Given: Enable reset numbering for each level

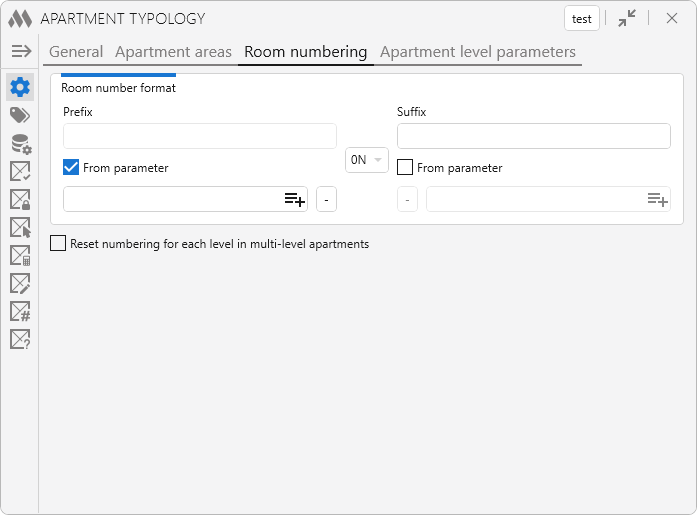Looking at the screenshot, I should coord(58,243).
